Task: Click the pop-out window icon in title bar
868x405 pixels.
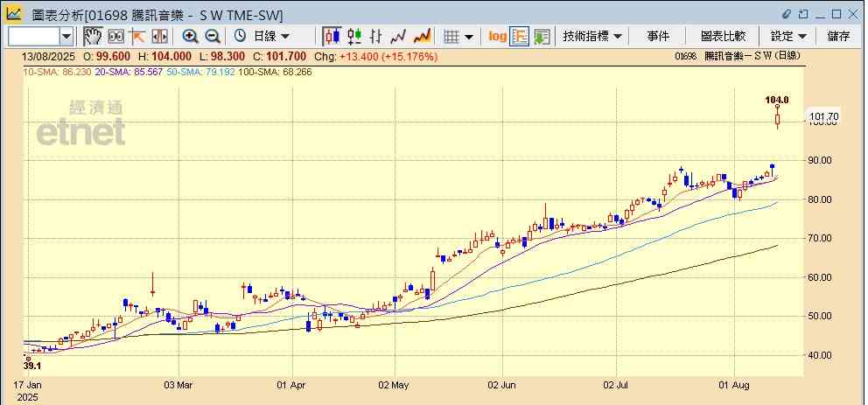Action: pos(803,14)
